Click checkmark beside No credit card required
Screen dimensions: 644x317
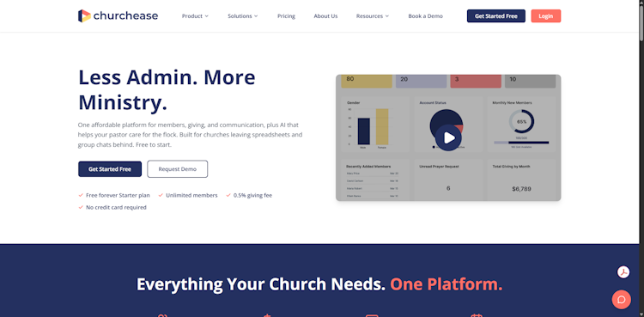coord(81,207)
